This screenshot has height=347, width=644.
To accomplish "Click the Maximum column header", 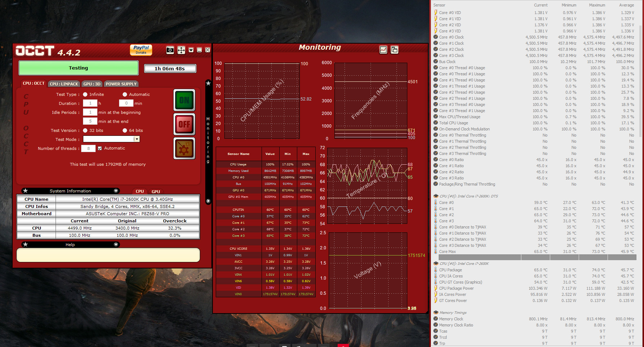I will [x=597, y=5].
